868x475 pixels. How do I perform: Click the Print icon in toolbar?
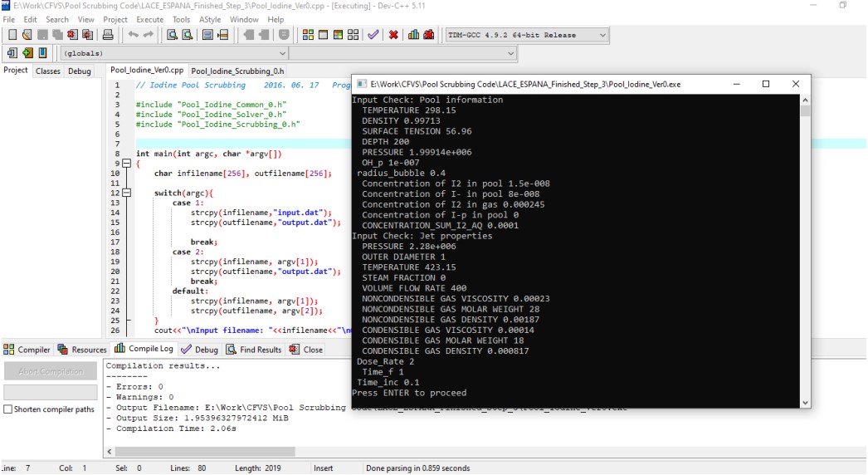107,35
